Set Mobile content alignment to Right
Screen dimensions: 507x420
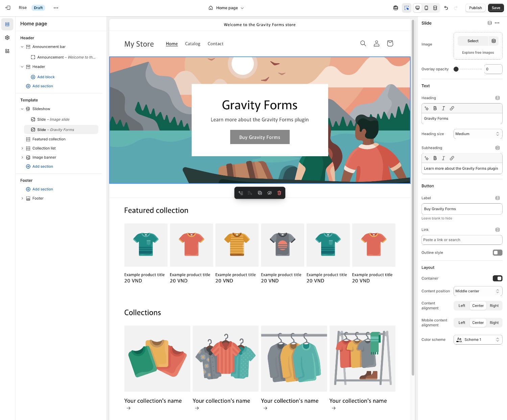point(494,323)
